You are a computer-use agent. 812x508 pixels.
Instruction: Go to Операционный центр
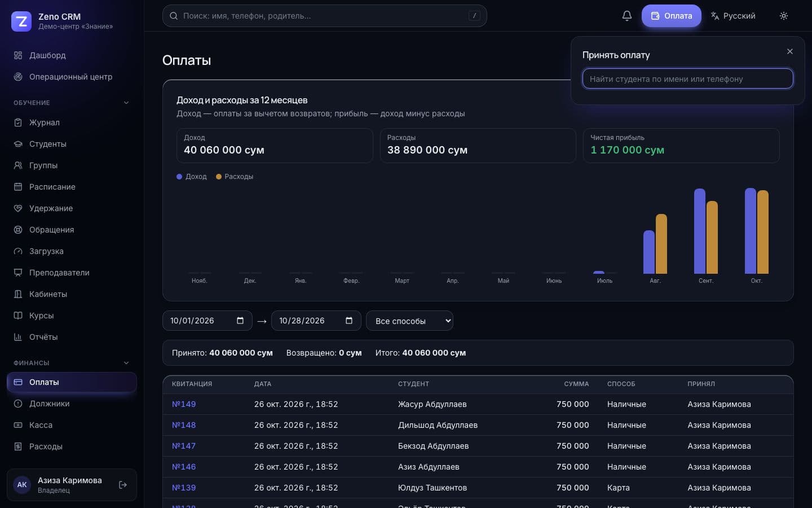(72, 77)
